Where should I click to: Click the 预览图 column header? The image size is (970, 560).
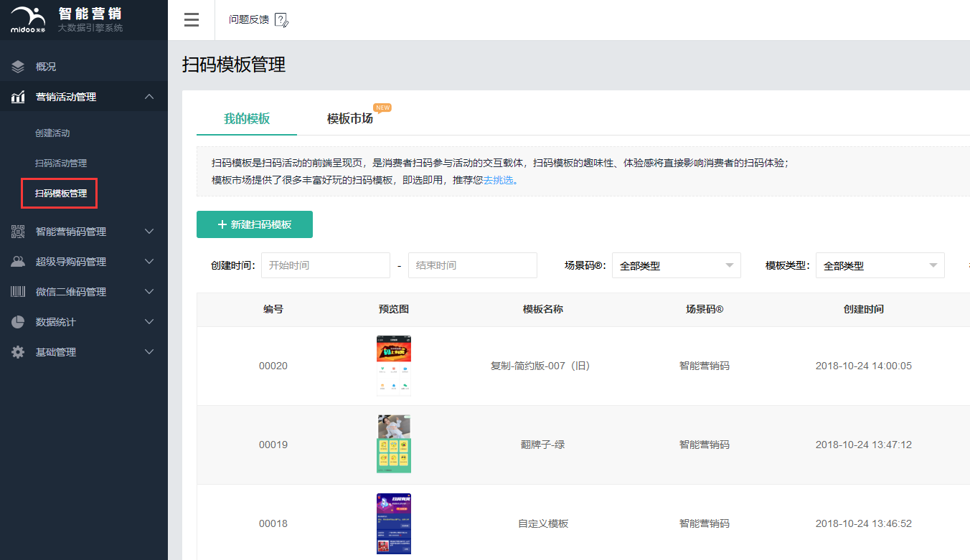pos(394,310)
